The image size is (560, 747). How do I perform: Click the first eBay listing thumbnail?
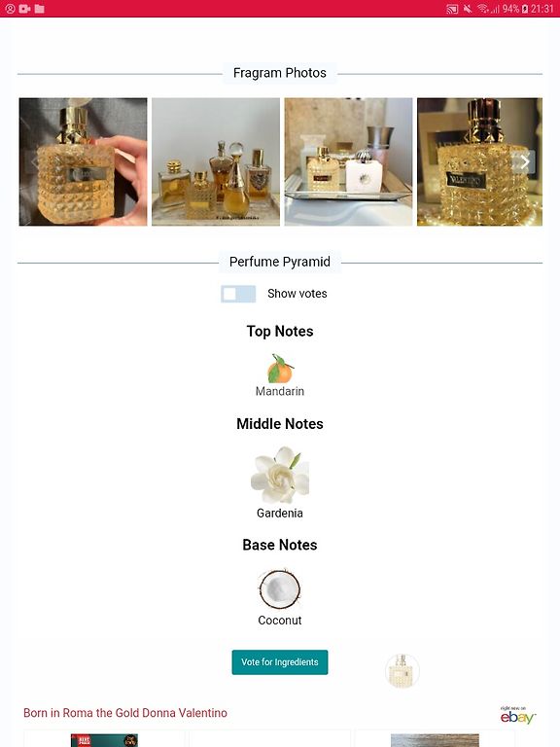coord(104,740)
